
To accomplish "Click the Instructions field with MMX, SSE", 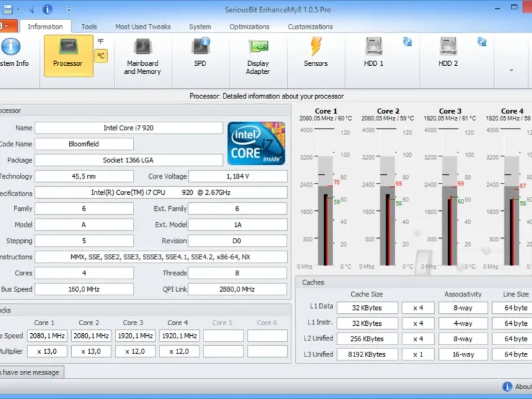I will (x=161, y=257).
